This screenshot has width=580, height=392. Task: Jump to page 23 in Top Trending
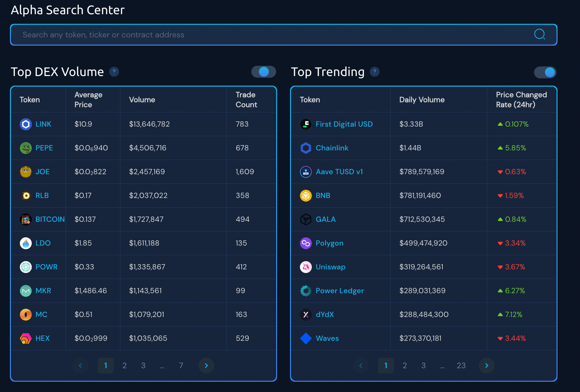tap(461, 366)
